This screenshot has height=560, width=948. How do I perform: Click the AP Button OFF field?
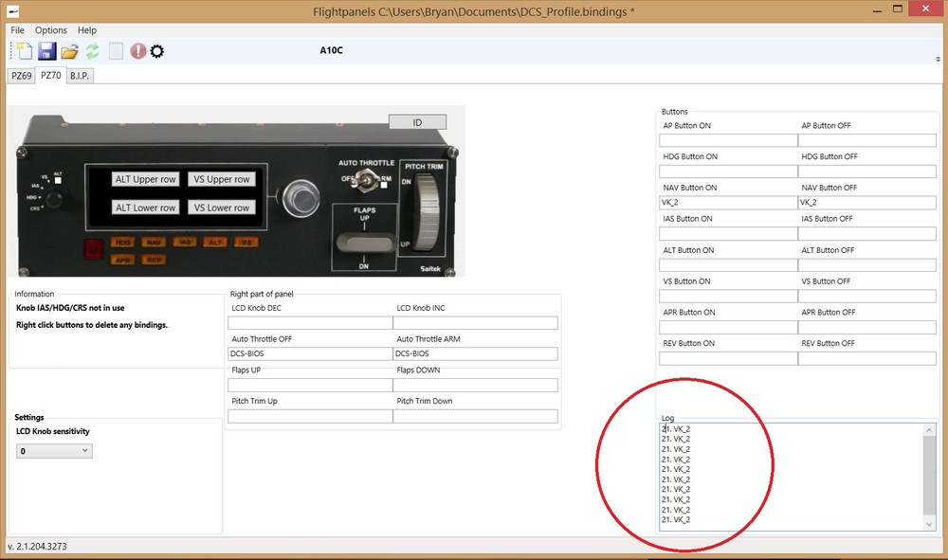867,140
